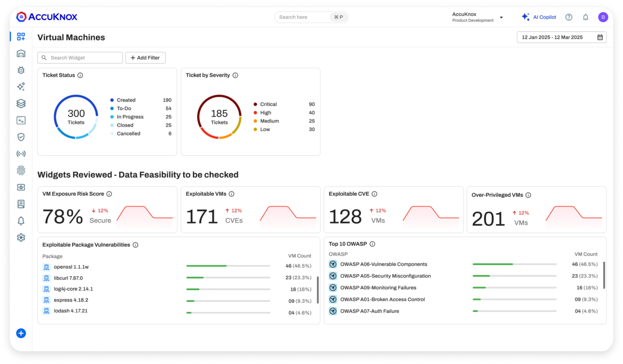This screenshot has height=364, width=623.
Task: Expand the AccuKnox Product Development dropdown
Action: click(501, 17)
